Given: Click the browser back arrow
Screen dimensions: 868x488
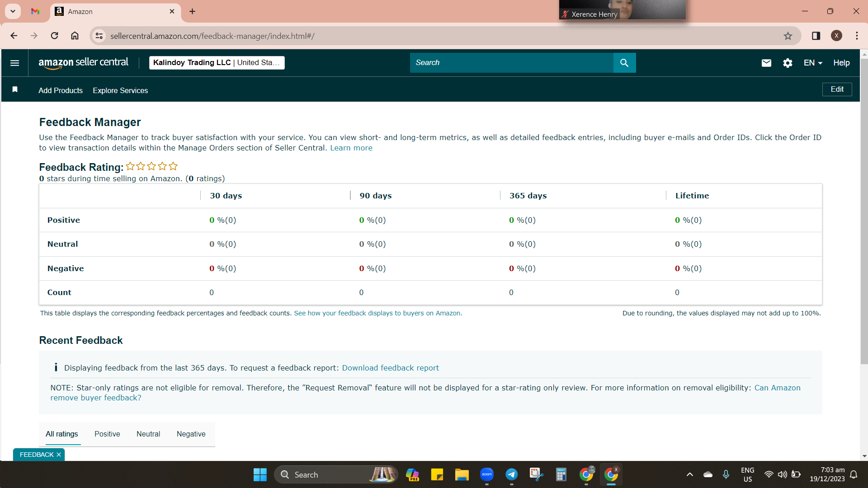Looking at the screenshot, I should click(x=14, y=36).
